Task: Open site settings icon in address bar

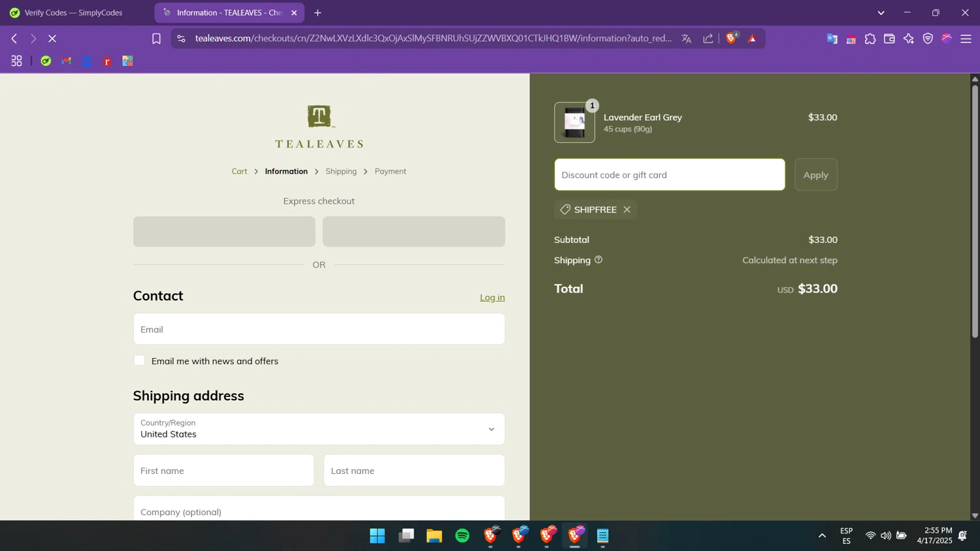Action: [182, 39]
